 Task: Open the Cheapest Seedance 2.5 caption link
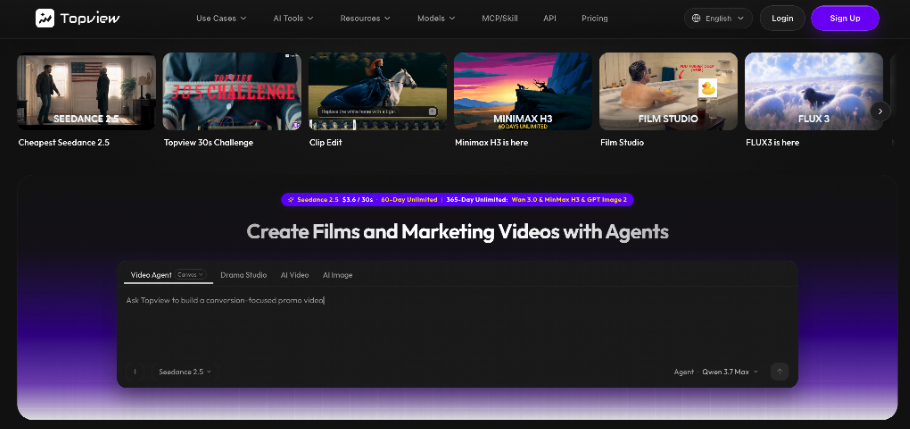64,142
